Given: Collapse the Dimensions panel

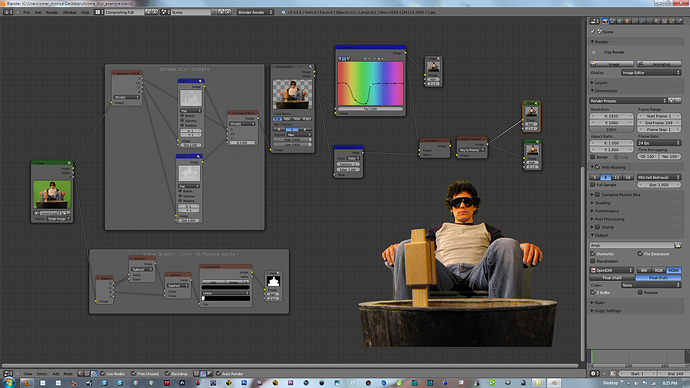Looking at the screenshot, I should tap(606, 91).
